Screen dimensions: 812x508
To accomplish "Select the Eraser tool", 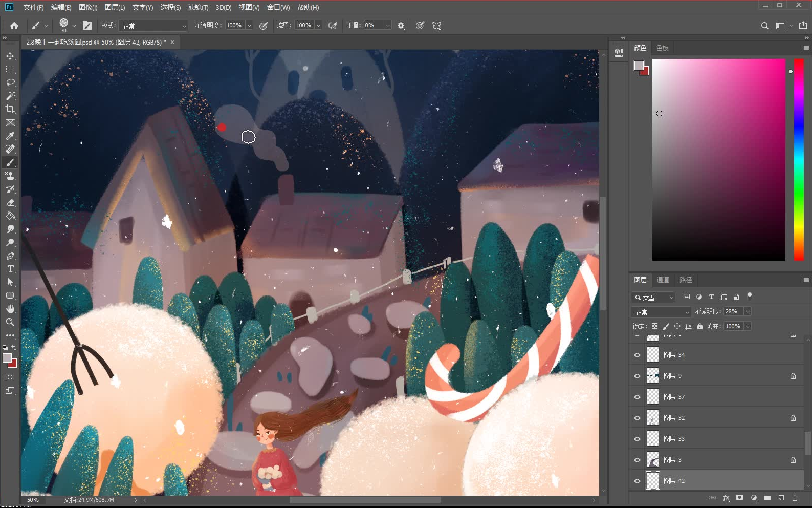I will tap(10, 202).
